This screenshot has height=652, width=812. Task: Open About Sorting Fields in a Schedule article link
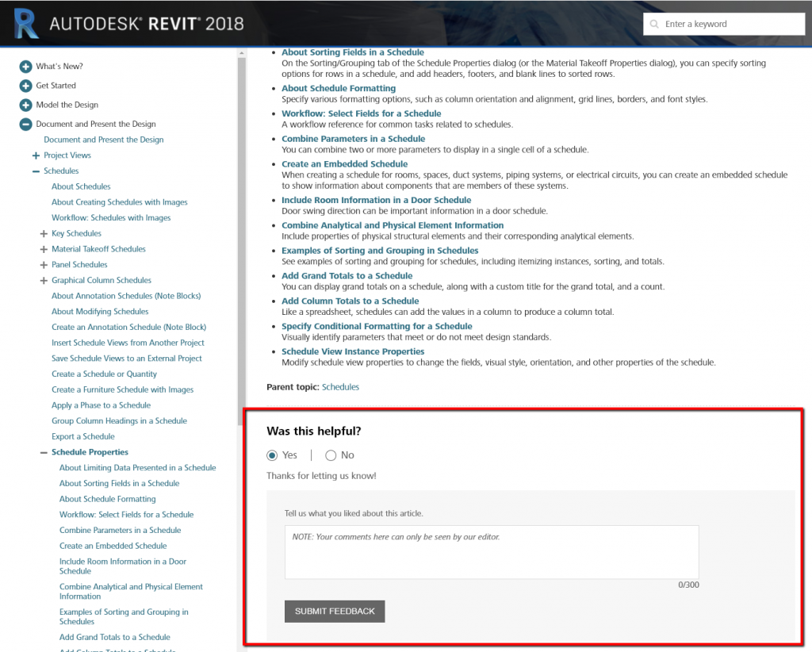point(353,52)
